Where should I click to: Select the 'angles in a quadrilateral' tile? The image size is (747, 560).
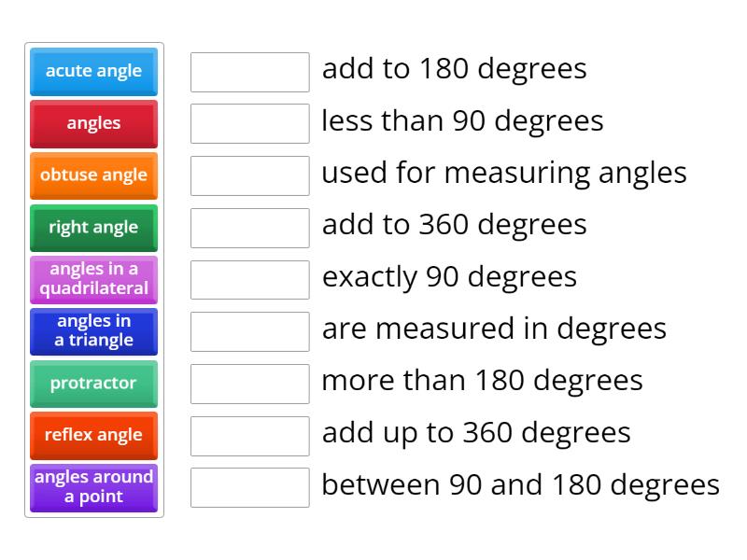93,280
